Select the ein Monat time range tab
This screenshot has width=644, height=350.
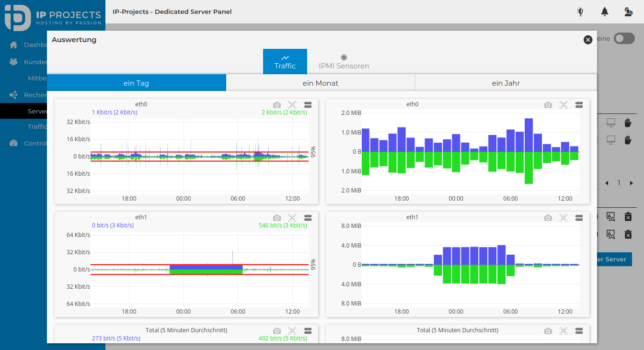(x=320, y=82)
